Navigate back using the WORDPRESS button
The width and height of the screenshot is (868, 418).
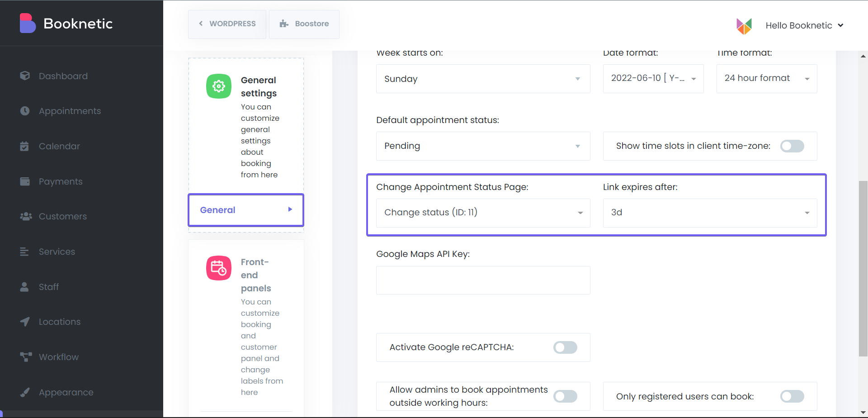[227, 24]
